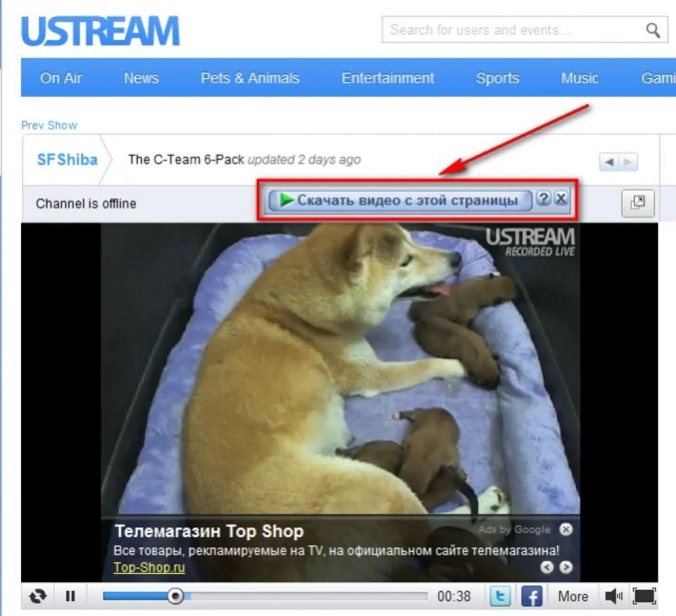The height and width of the screenshot is (616, 676).
Task: Share the video on Facebook
Action: pos(531,596)
